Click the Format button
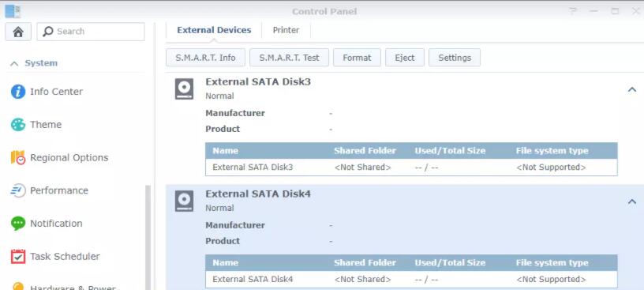The width and height of the screenshot is (644, 290). tap(357, 58)
